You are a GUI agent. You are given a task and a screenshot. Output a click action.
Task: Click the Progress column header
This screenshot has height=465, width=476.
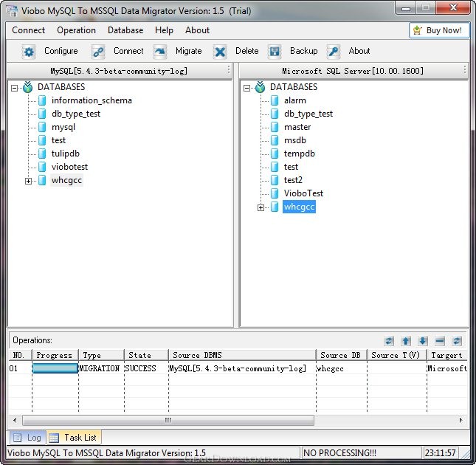click(55, 355)
